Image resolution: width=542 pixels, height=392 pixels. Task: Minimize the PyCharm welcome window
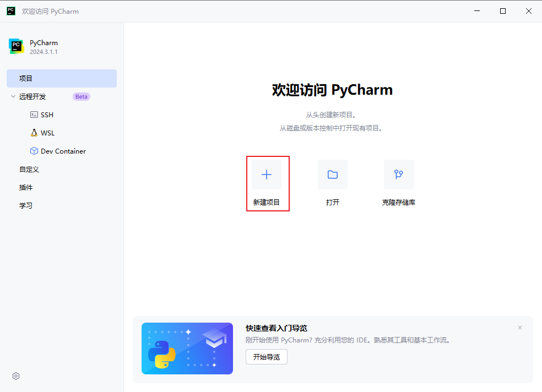tap(477, 11)
